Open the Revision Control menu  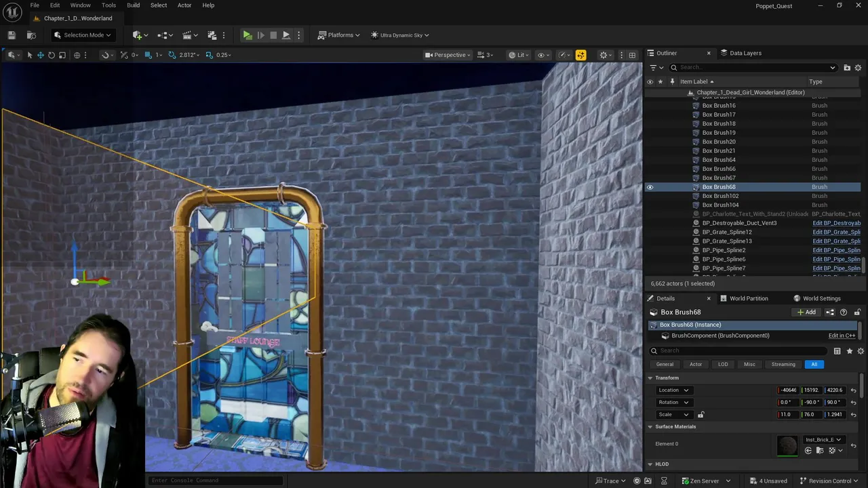[829, 481]
